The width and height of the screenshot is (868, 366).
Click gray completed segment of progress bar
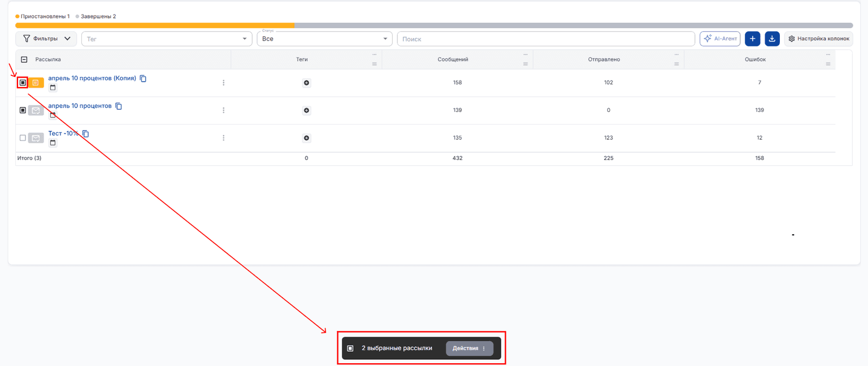574,25
